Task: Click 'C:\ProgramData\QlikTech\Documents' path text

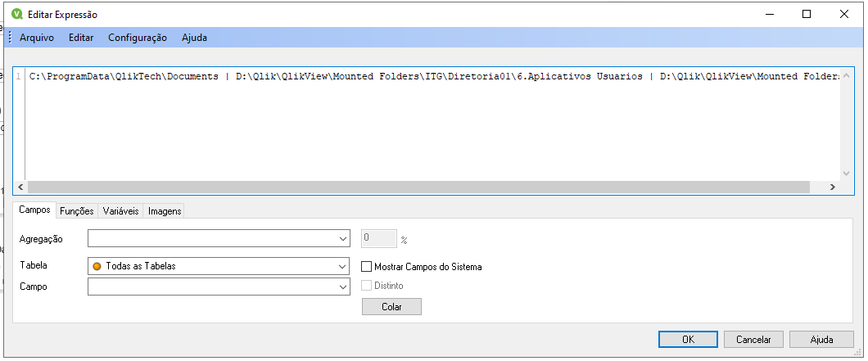Action: pos(124,76)
